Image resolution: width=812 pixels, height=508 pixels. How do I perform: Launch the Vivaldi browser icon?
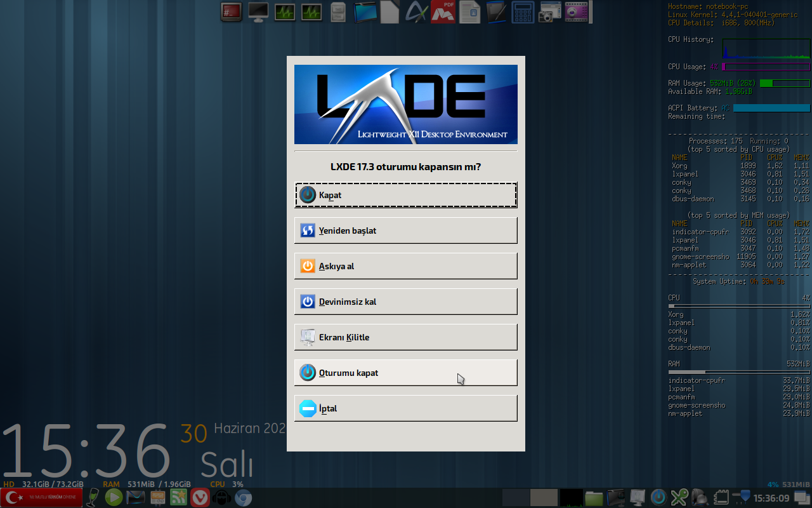(200, 498)
